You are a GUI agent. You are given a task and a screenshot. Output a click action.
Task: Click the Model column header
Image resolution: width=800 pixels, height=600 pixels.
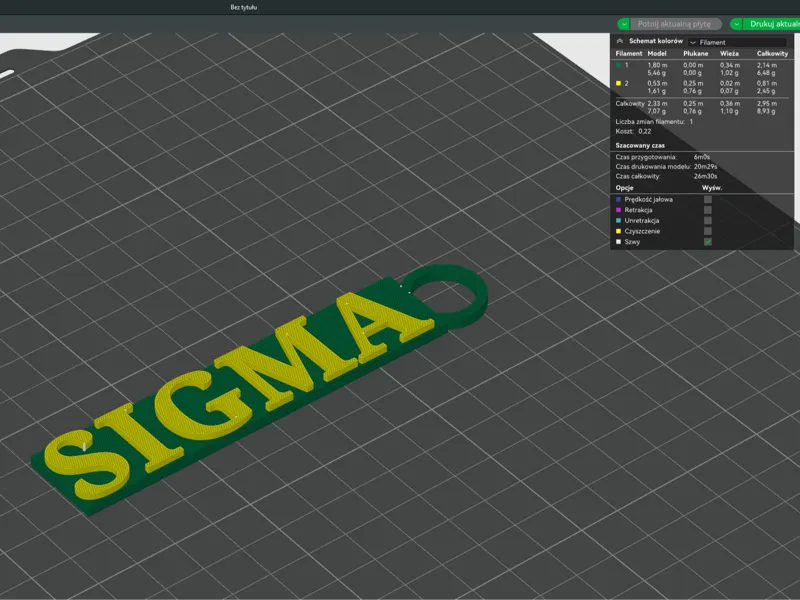pyautogui.click(x=657, y=54)
